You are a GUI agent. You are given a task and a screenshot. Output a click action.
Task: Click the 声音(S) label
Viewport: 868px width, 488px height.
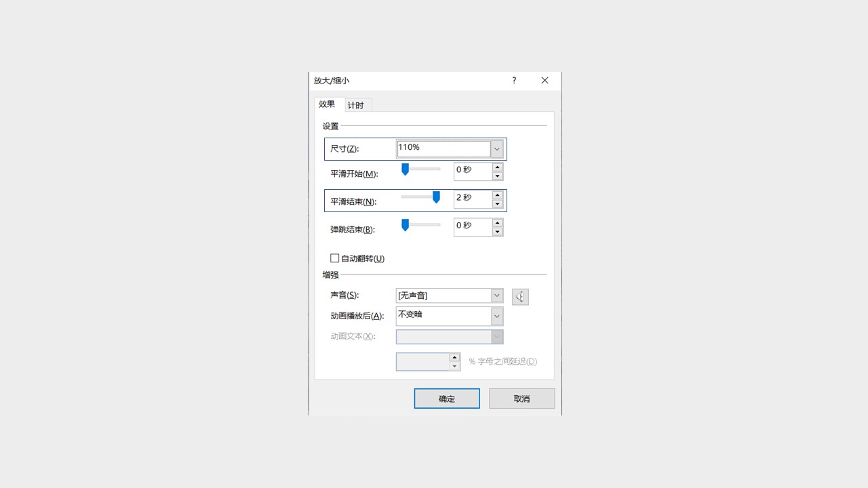344,296
